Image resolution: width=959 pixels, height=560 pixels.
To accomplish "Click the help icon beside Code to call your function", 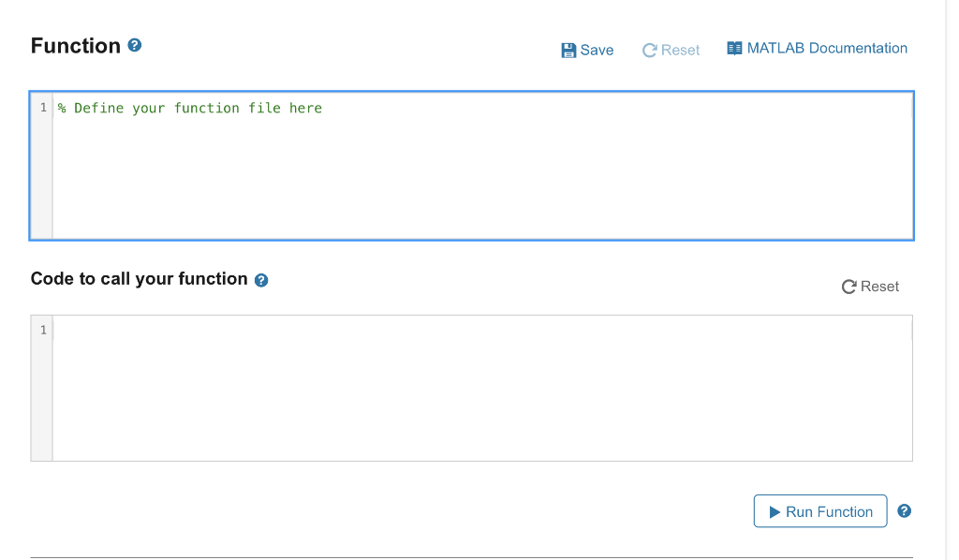I will [261, 279].
